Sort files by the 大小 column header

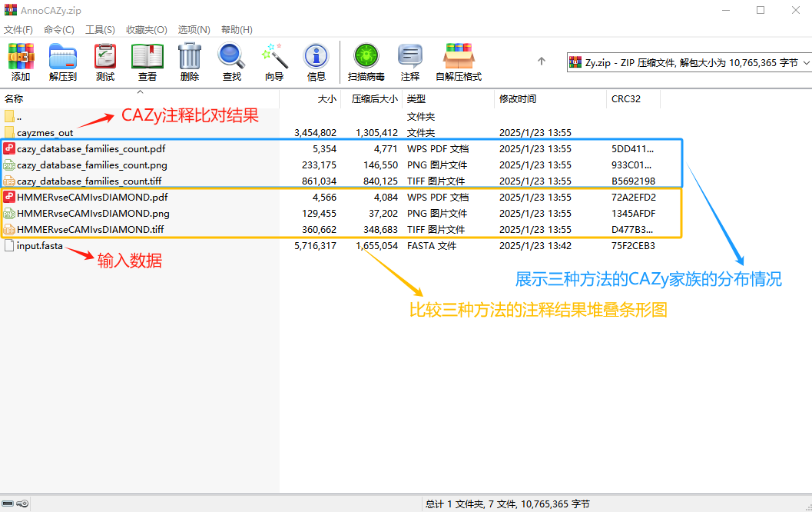(x=326, y=98)
